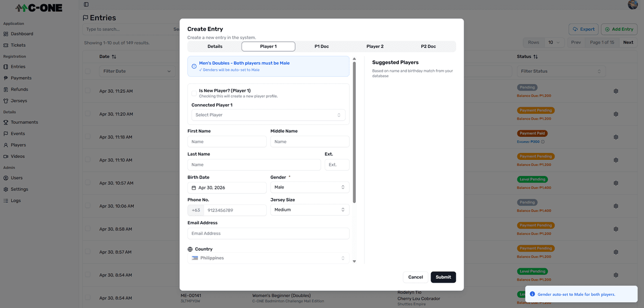Screen dimensions: 644x308
Task: Select the row checkbox for Apr 30, 11:10 AM
Action: (87, 160)
